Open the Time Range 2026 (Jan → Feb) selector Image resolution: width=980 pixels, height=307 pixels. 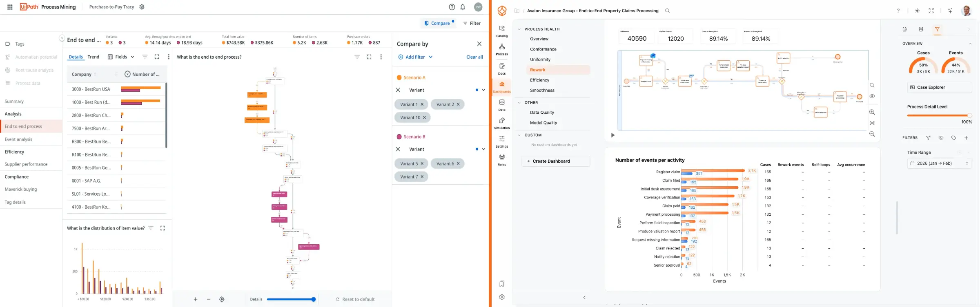click(x=939, y=163)
